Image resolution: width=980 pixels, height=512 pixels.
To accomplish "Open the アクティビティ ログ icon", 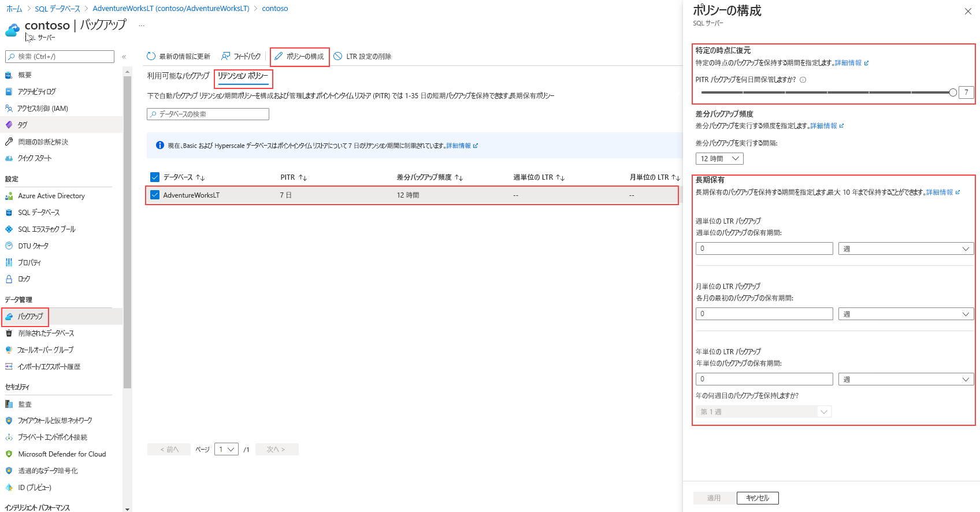I will point(9,92).
